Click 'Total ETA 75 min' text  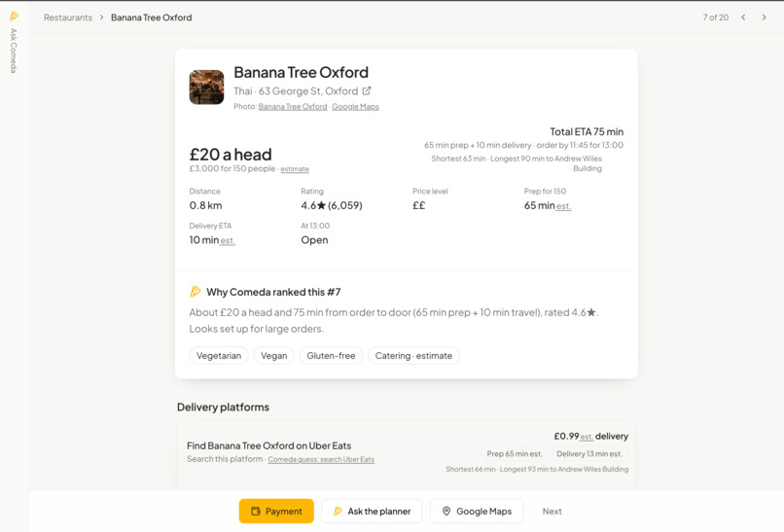587,131
